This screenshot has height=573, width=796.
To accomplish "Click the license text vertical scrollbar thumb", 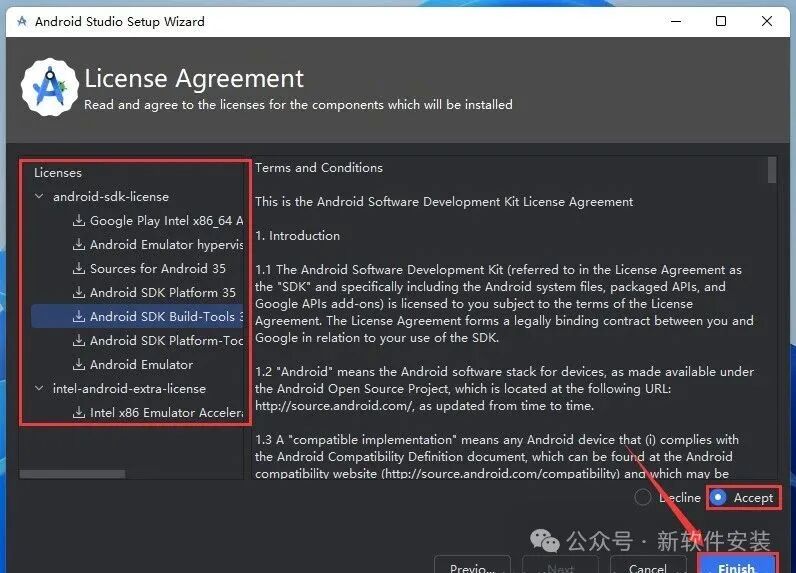I will coord(772,170).
